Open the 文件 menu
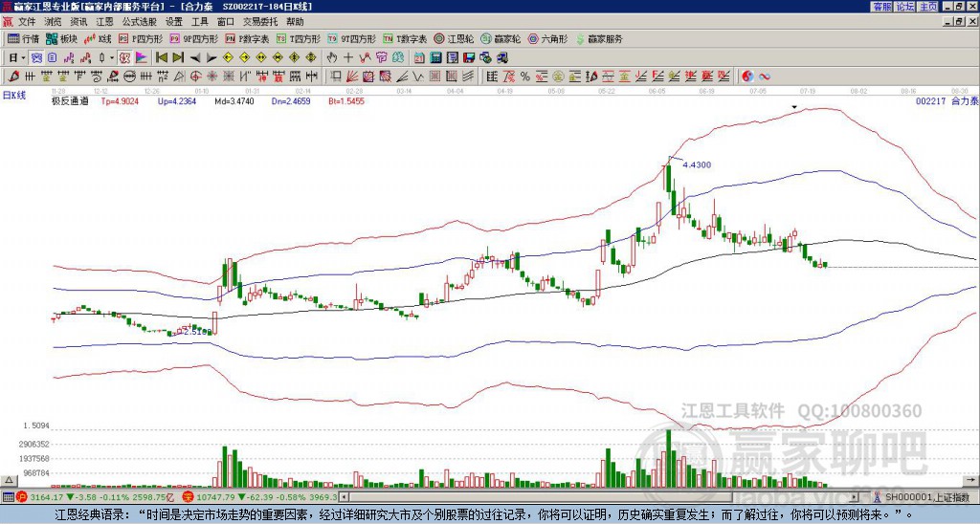980x524 pixels. [27, 22]
